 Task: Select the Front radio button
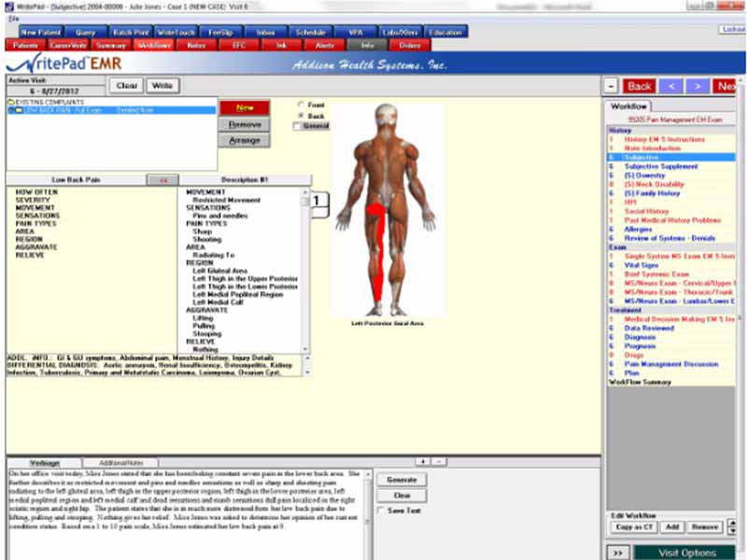click(301, 104)
